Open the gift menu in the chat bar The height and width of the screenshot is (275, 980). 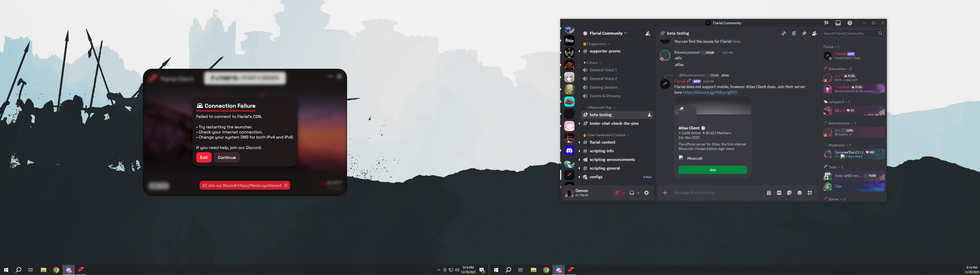[x=769, y=193]
